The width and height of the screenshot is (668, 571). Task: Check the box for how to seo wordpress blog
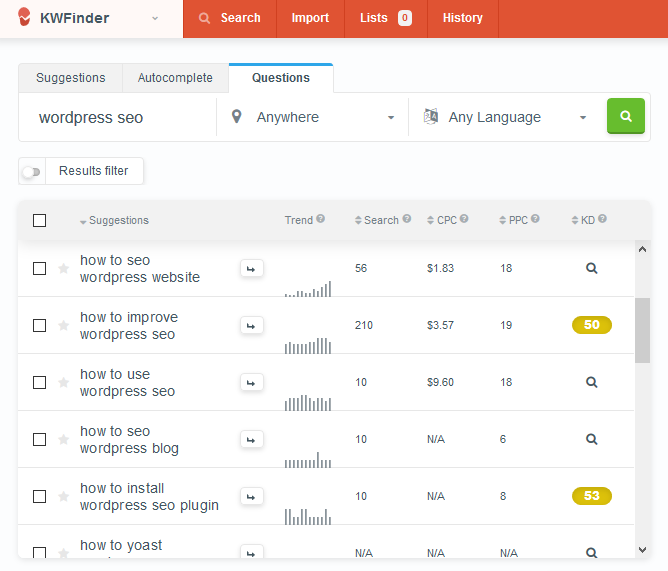(40, 439)
